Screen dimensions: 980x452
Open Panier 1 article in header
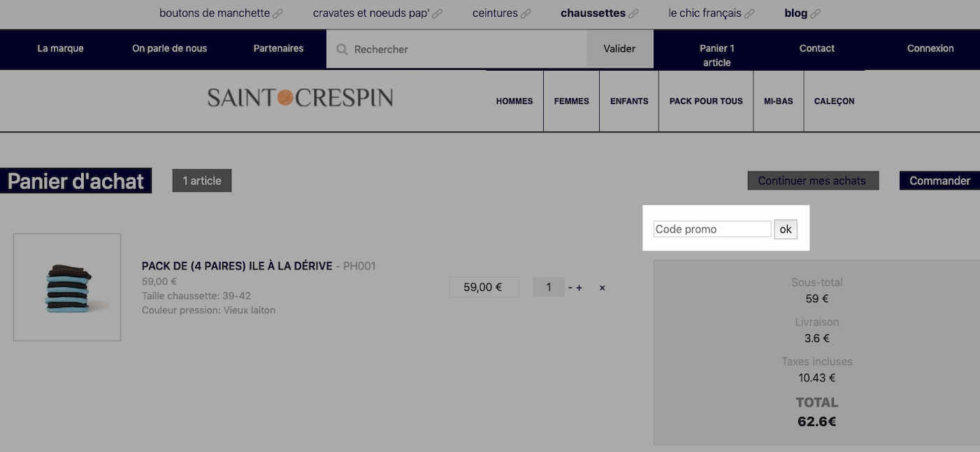point(717,55)
